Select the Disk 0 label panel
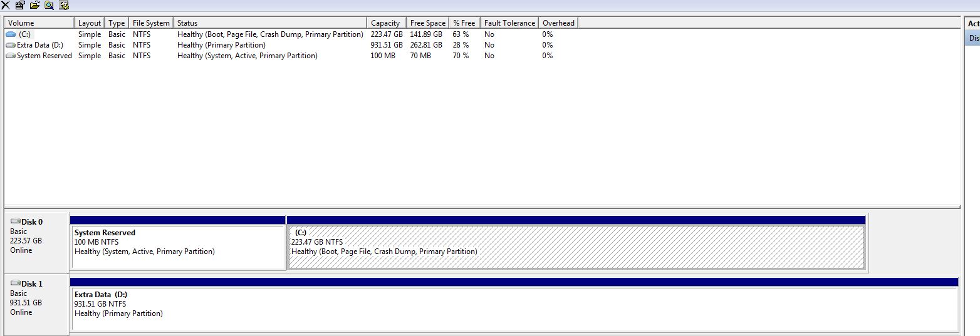Viewport: 980px width, 336px height. pos(36,241)
